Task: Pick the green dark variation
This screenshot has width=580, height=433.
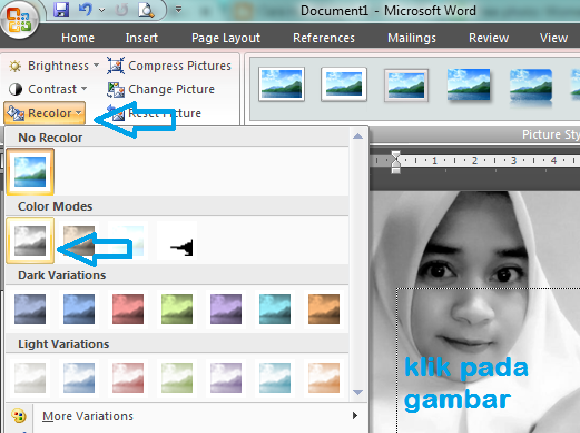Action: (177, 309)
